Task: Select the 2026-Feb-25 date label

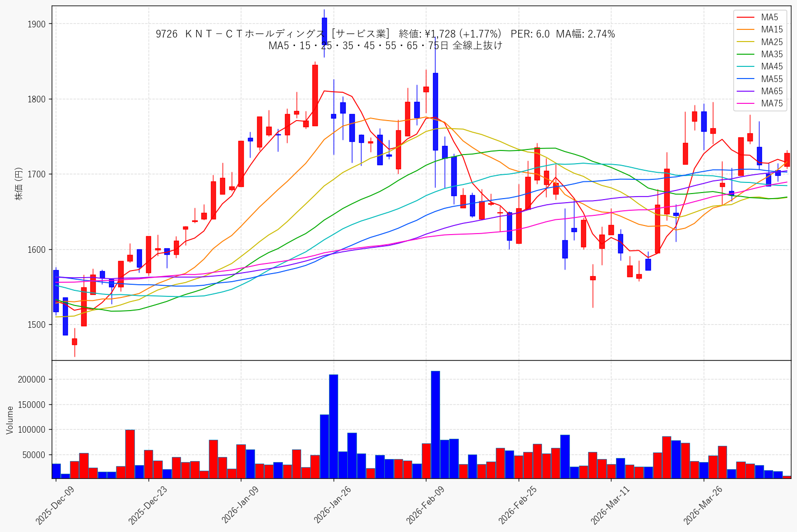Action: [x=518, y=505]
